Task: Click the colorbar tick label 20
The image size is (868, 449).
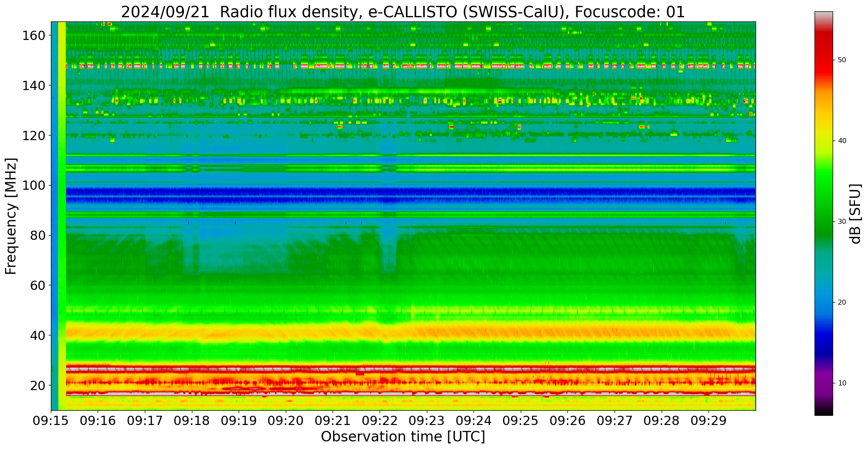Action: tap(842, 302)
